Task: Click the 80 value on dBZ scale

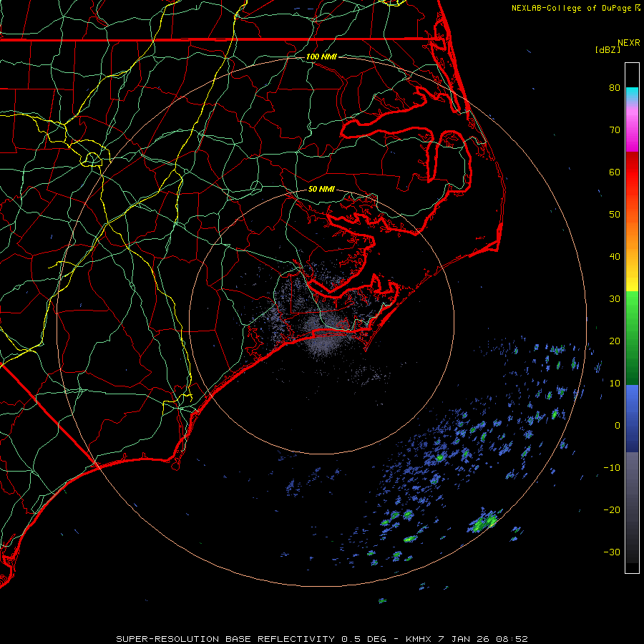Action: click(615, 87)
